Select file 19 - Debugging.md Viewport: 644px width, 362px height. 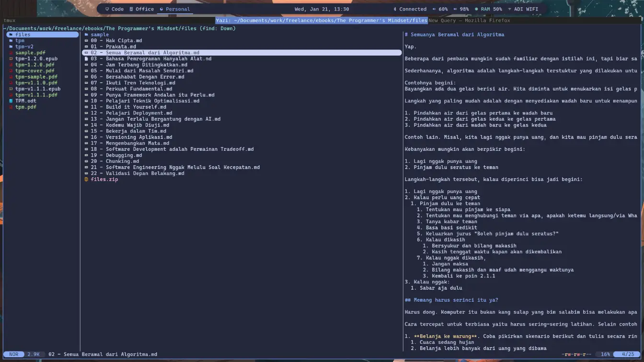click(116, 156)
